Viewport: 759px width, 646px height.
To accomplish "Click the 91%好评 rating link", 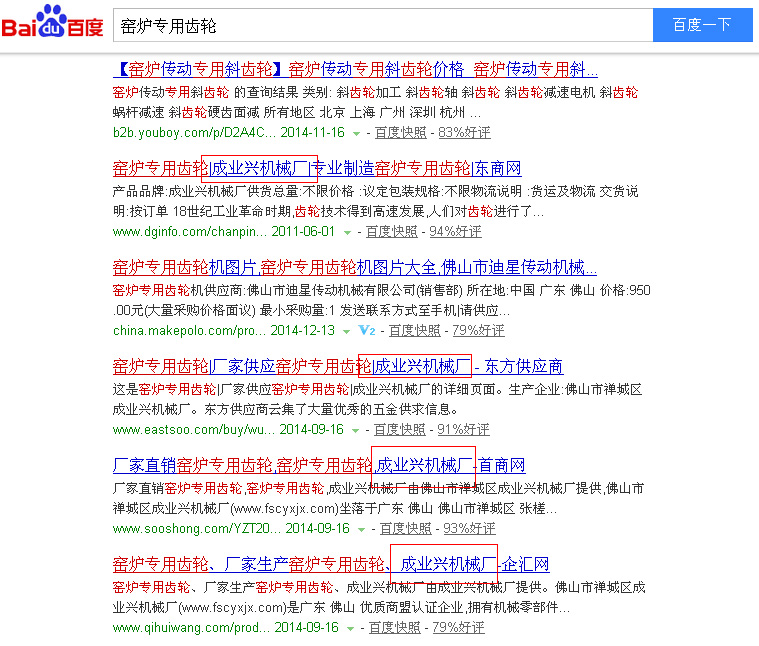I will tap(463, 430).
